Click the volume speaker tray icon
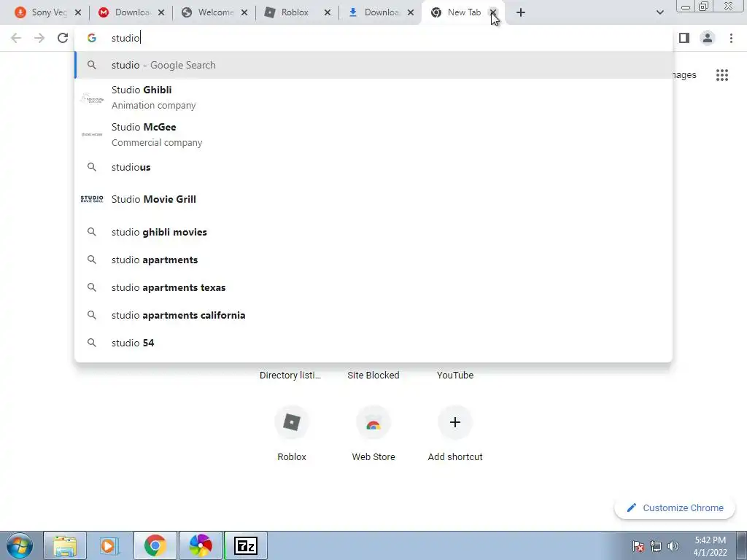 (x=673, y=546)
